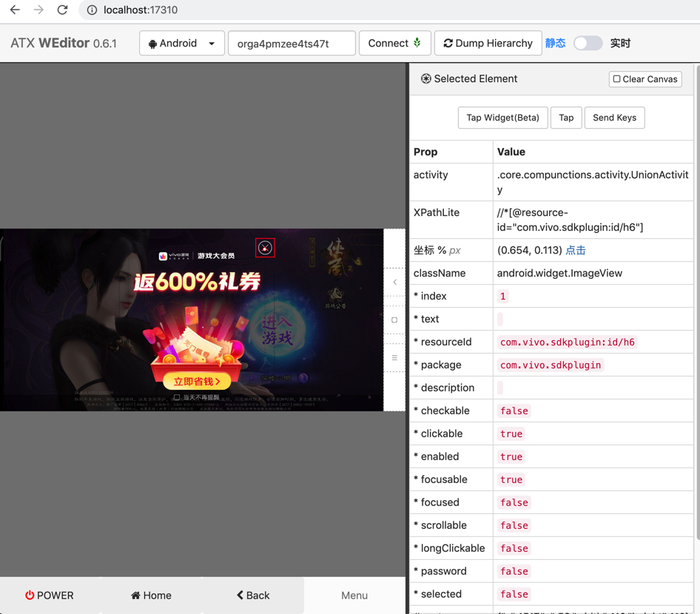
Task: Click the 立即省钱 button in screenshot
Action: tap(197, 381)
